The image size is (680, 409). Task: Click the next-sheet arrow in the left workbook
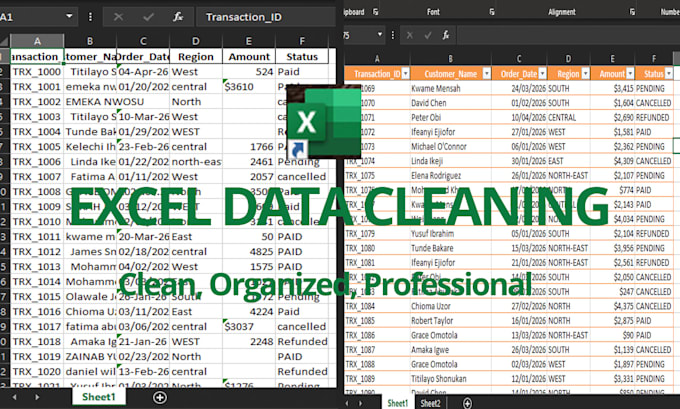pos(37,397)
